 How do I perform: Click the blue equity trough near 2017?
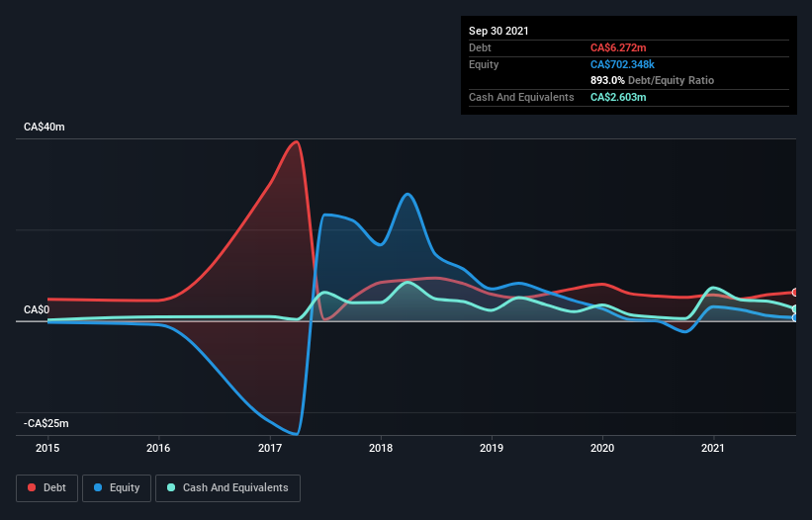click(296, 434)
